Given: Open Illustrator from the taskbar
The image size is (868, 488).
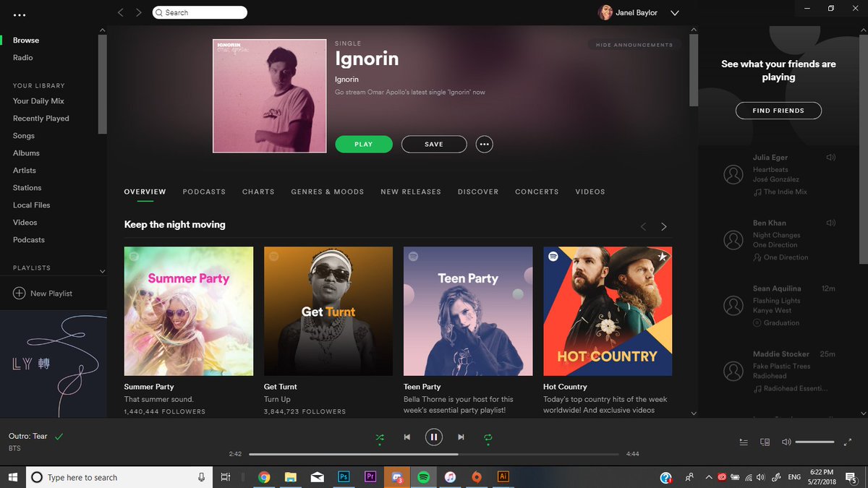Looking at the screenshot, I should 503,477.
